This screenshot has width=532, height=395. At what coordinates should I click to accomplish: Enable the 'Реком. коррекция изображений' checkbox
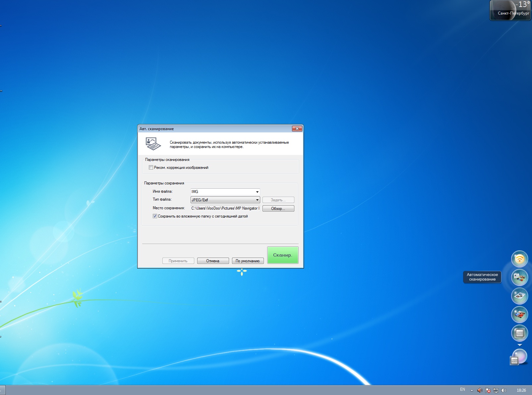coord(151,168)
